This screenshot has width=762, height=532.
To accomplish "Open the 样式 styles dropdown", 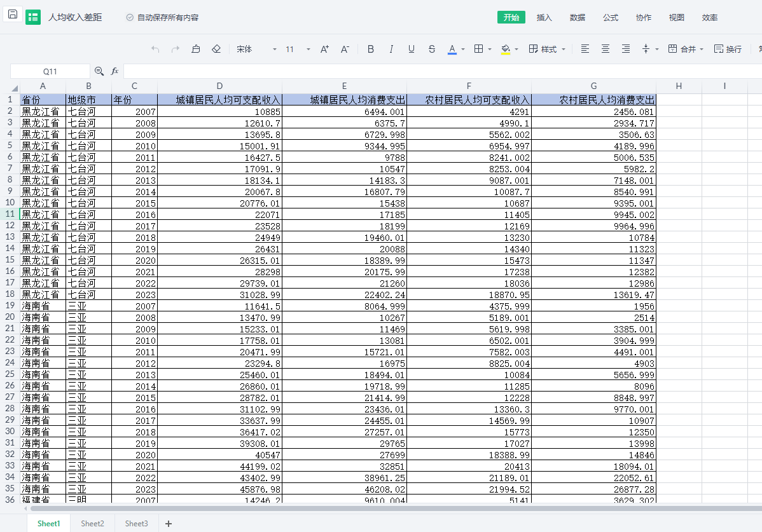I will (547, 49).
